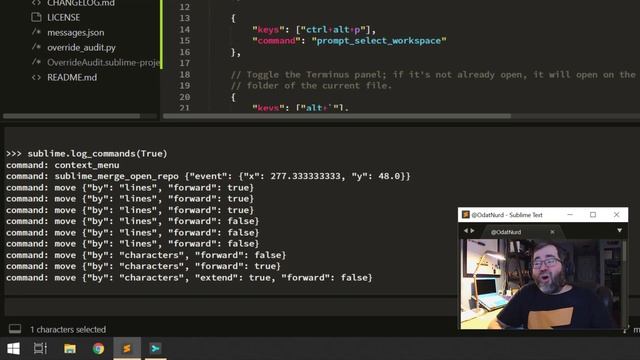Click console line containing "extend": true
The width and height of the screenshot is (640, 360).
coord(189,278)
